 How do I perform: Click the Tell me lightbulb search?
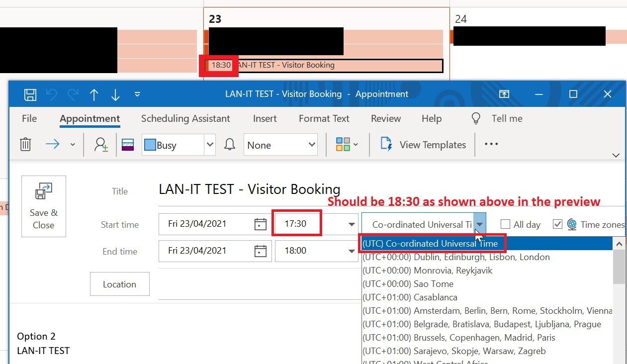click(497, 118)
